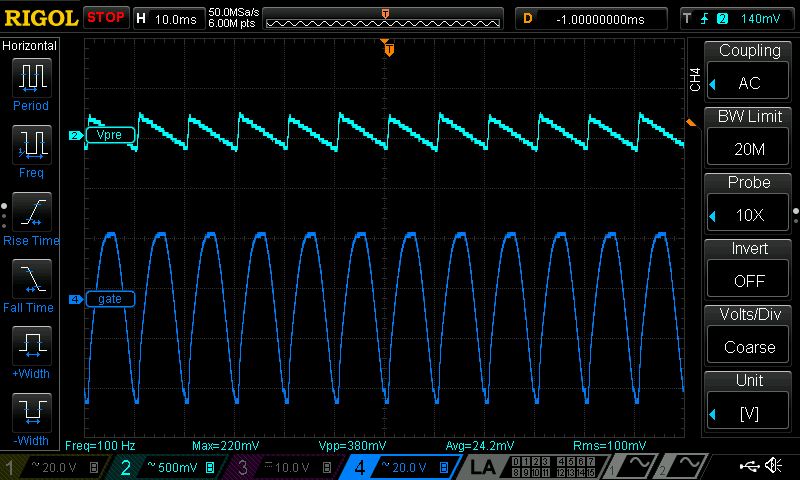Viewport: 800px width, 480px height.
Task: Click the 140mV trigger level value
Action: coord(760,19)
